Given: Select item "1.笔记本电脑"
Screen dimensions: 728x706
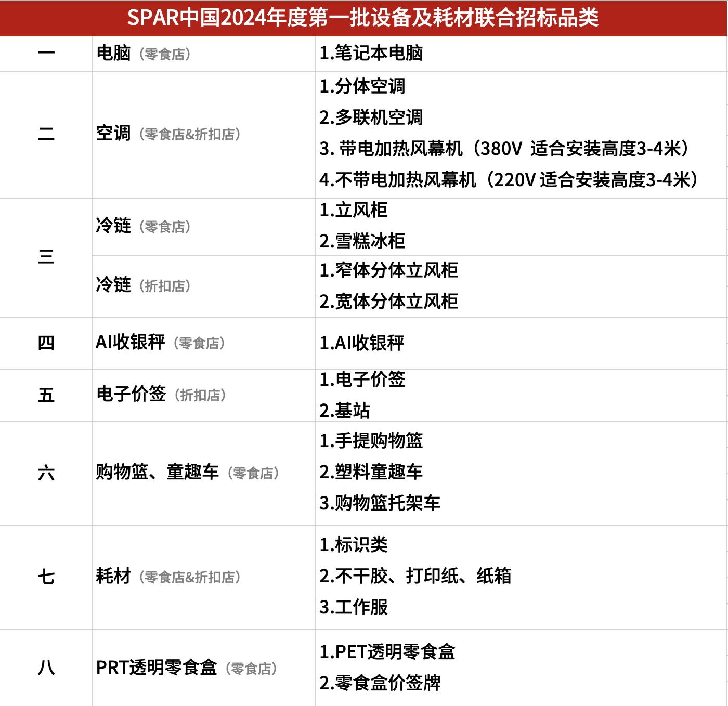Looking at the screenshot, I should tap(371, 53).
